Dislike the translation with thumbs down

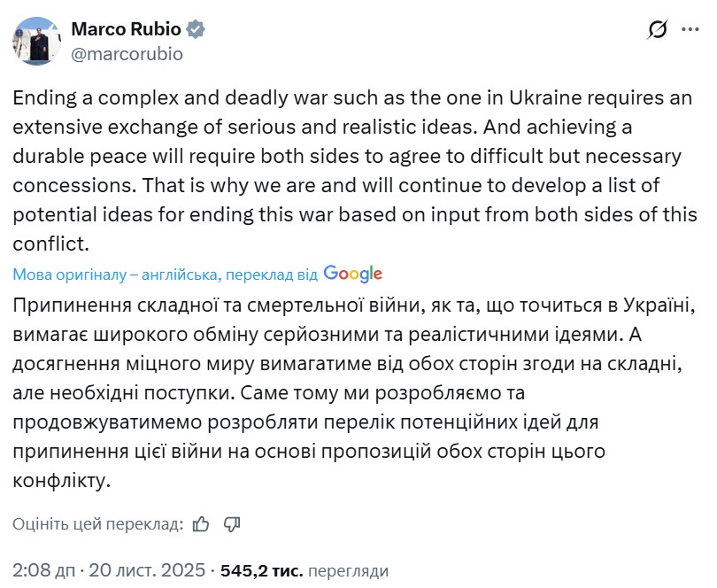click(232, 524)
